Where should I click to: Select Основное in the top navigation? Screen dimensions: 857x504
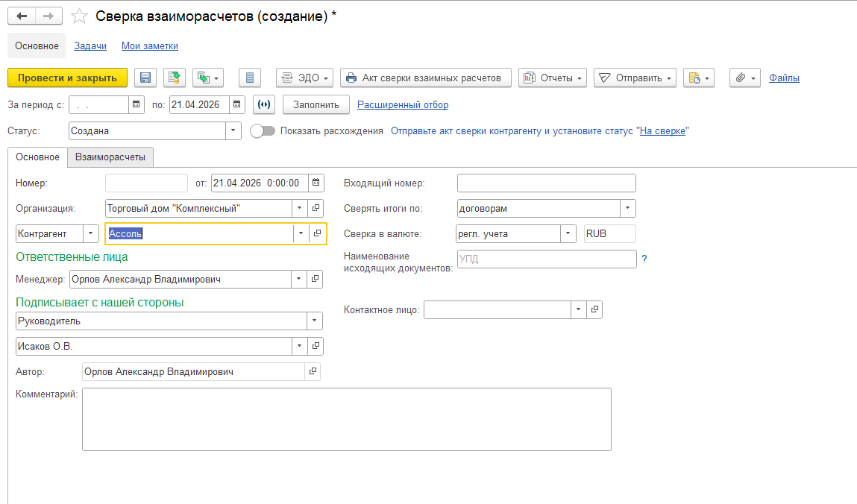coord(37,46)
